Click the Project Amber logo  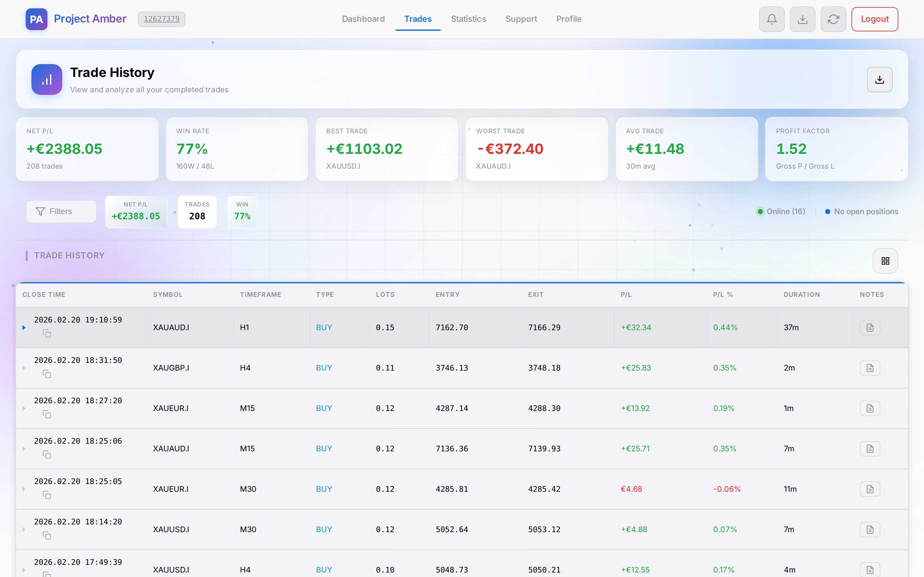coord(36,19)
